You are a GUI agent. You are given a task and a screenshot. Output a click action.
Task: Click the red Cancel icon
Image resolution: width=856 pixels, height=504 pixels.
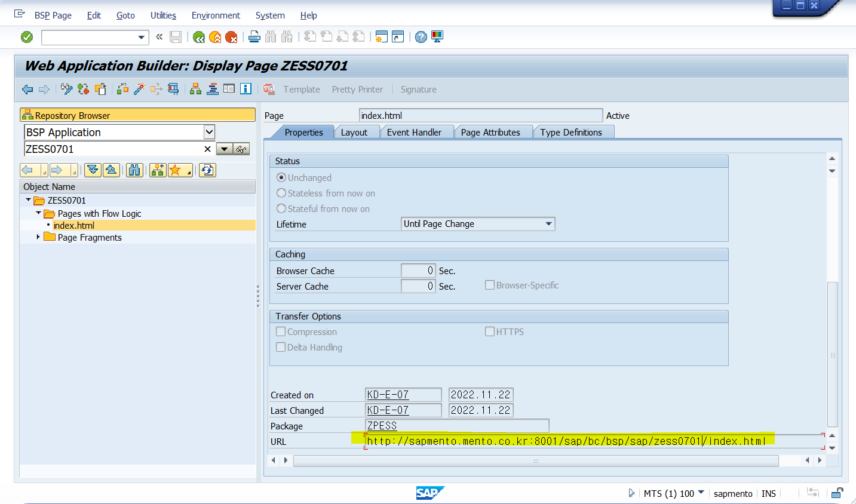click(231, 37)
